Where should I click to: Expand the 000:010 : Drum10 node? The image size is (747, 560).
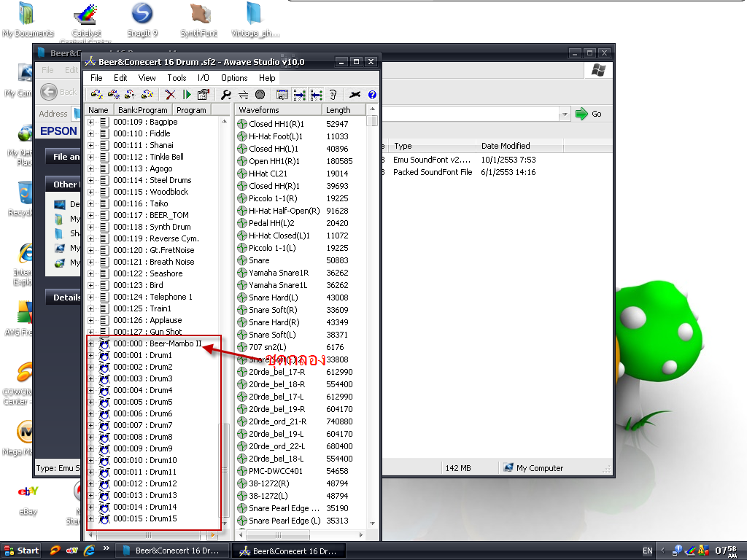pos(90,461)
